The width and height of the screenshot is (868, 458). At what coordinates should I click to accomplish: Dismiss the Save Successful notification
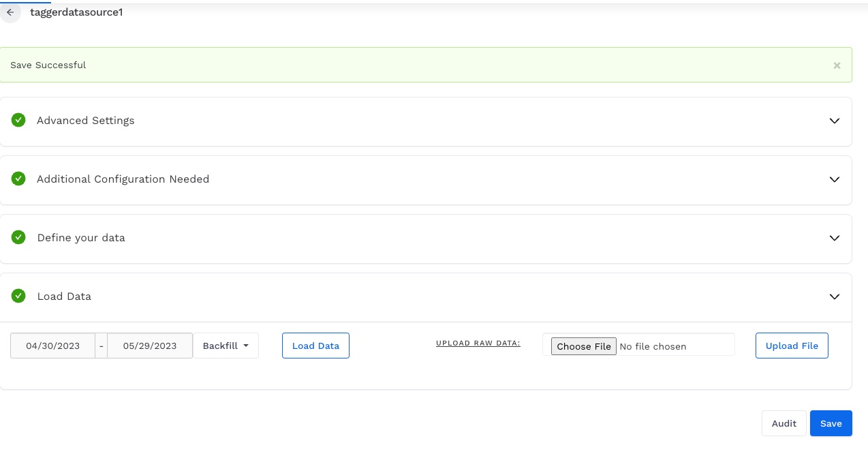837,65
